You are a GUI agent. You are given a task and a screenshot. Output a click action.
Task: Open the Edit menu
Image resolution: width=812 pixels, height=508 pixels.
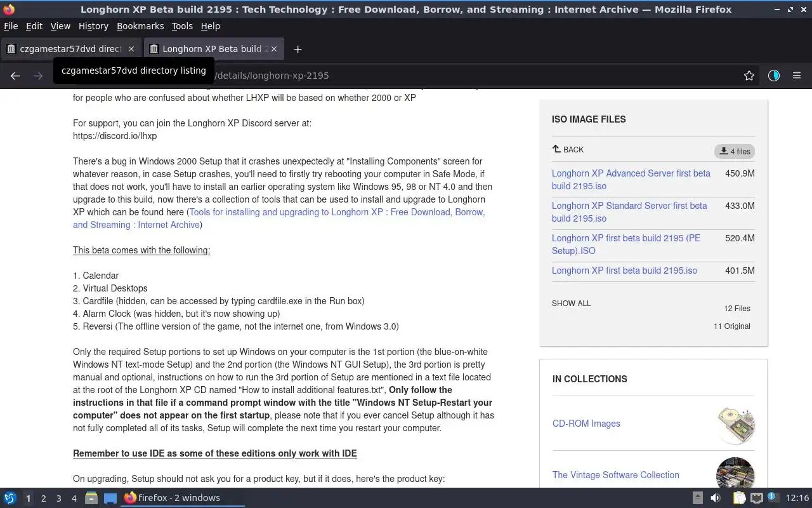pos(34,26)
